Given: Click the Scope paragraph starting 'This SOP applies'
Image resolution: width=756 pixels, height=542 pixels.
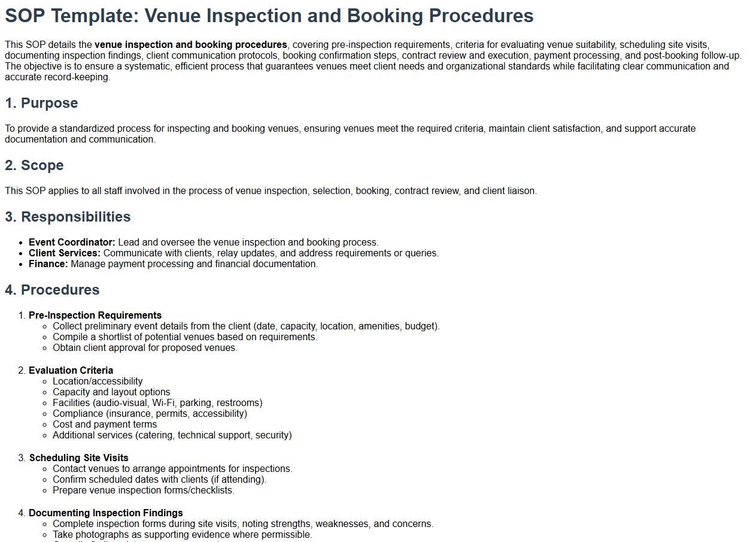Looking at the screenshot, I should (x=271, y=191).
